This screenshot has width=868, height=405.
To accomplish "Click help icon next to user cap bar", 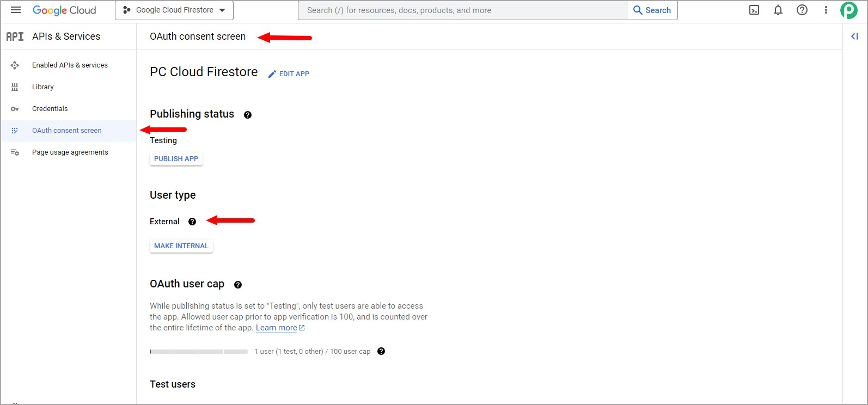I will 381,351.
